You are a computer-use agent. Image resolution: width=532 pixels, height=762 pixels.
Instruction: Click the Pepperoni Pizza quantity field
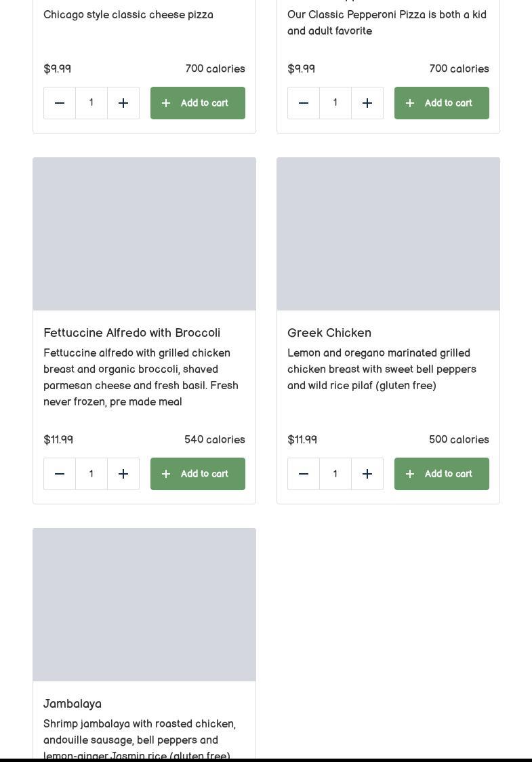335,103
